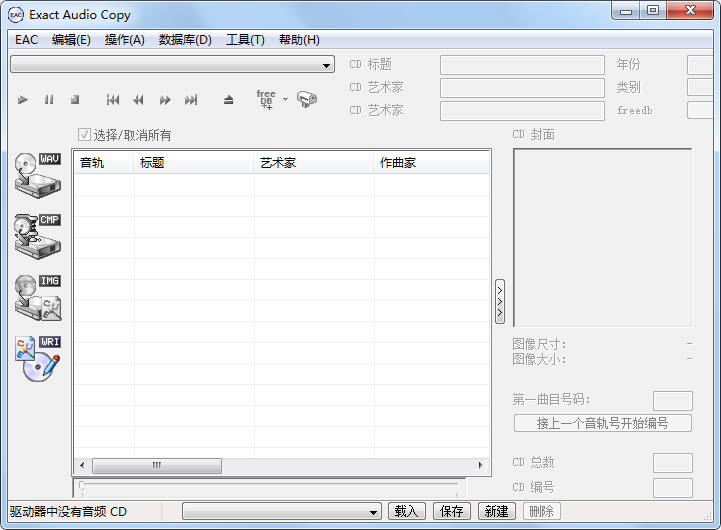This screenshot has width=721, height=530.
Task: Click the mailbox submit icon
Action: point(307,99)
